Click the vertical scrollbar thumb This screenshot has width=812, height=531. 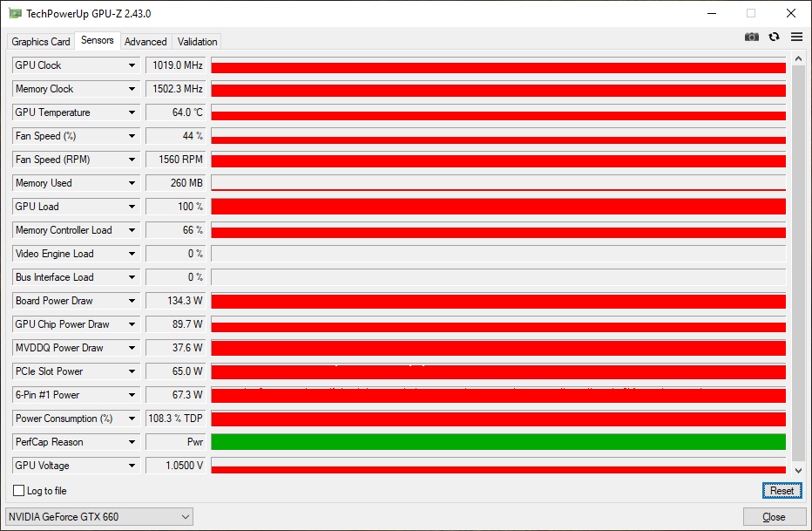(798, 262)
